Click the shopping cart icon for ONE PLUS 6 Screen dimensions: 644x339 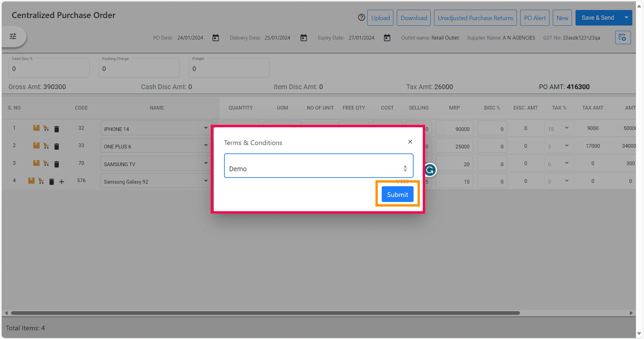46,146
